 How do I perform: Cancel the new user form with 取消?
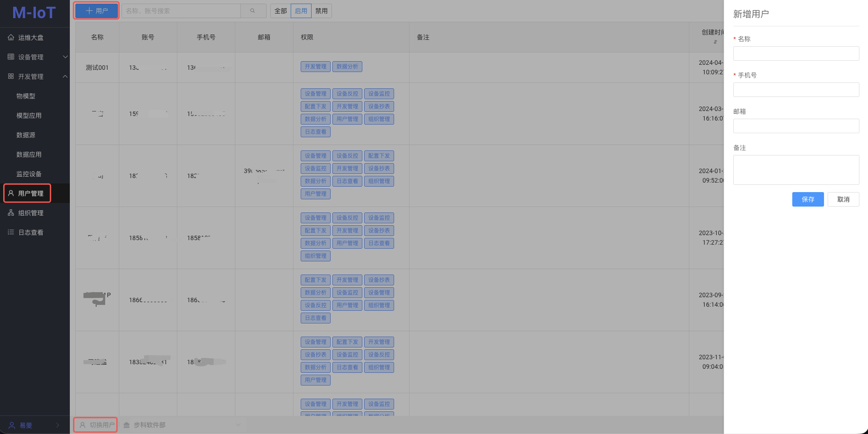pyautogui.click(x=843, y=199)
